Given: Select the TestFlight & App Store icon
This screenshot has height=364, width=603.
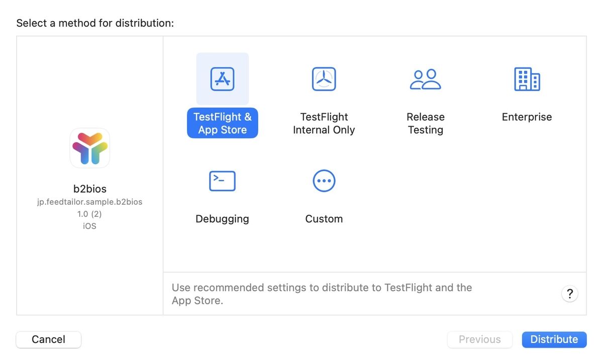Looking at the screenshot, I should (x=222, y=79).
